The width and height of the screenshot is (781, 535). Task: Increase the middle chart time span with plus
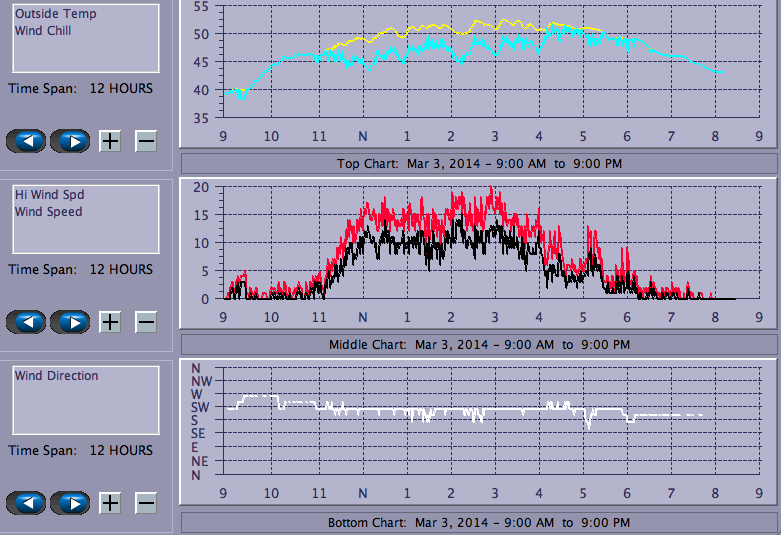110,322
